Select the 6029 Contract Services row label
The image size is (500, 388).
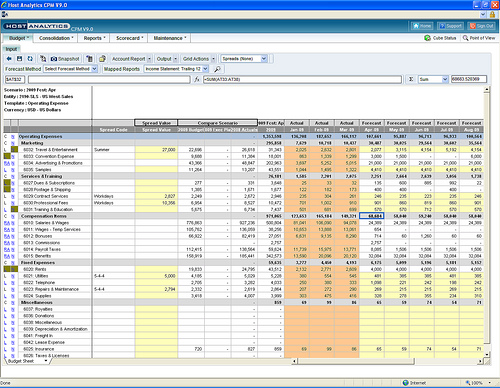pyautogui.click(x=46, y=196)
